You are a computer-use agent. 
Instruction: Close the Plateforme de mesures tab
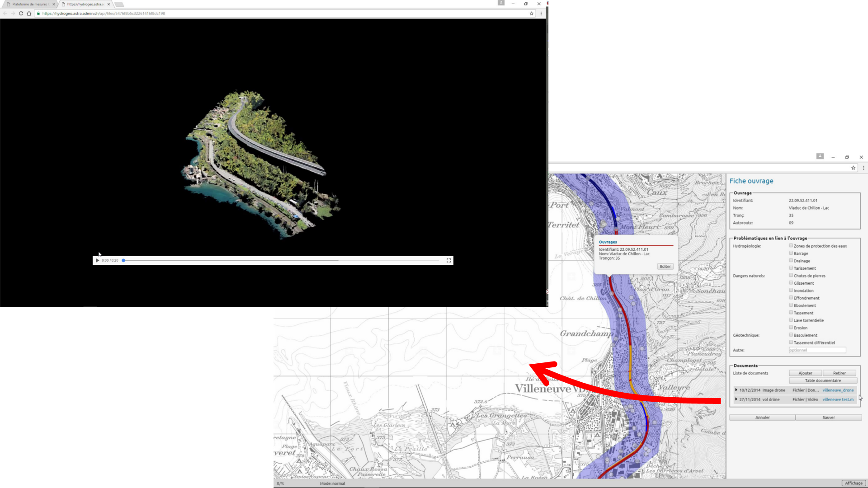point(53,4)
